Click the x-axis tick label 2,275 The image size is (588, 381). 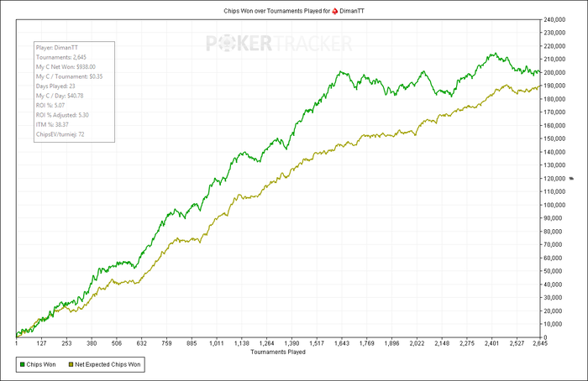tap(467, 343)
